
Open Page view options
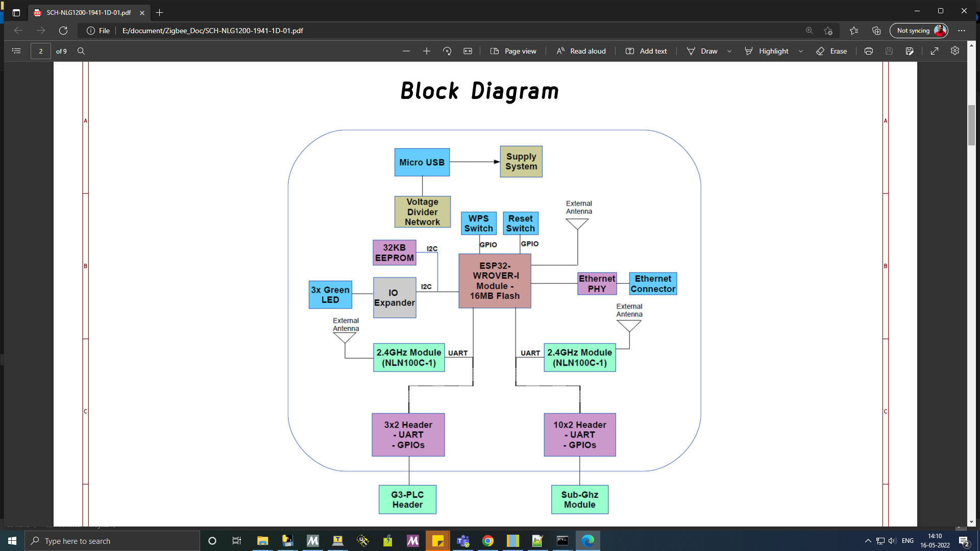pos(513,51)
